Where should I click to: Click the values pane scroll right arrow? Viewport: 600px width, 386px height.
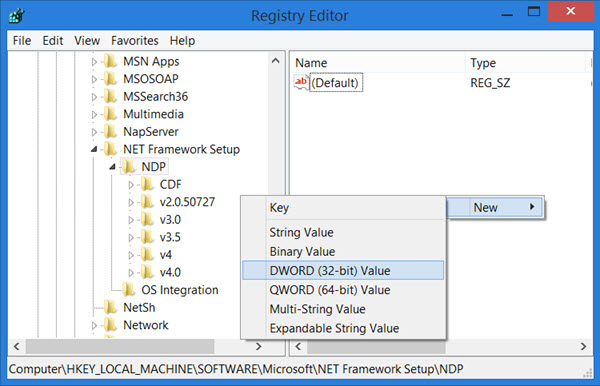tap(583, 347)
